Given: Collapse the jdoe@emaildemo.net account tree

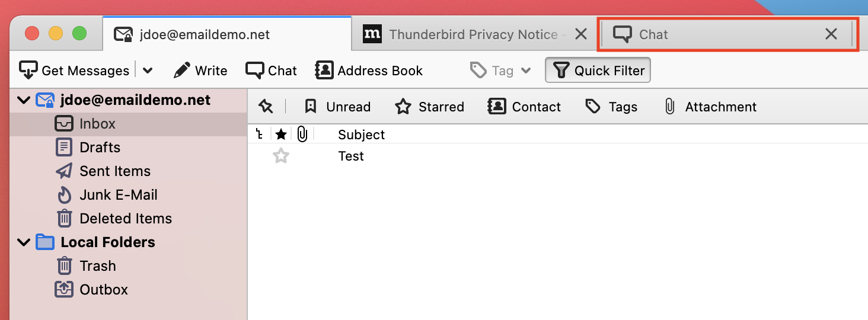Looking at the screenshot, I should pyautogui.click(x=24, y=100).
